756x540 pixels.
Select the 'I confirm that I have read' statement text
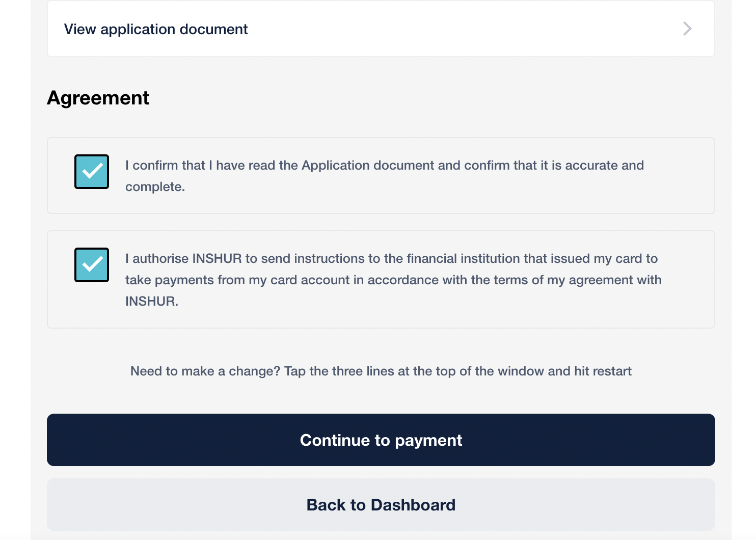pos(385,176)
